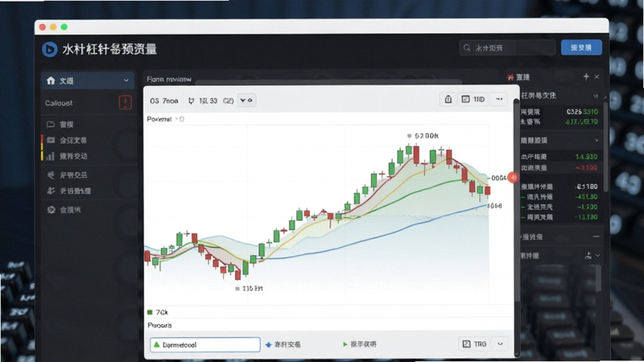Click the '-451.80' value row
The image size is (644, 362).
[560, 197]
